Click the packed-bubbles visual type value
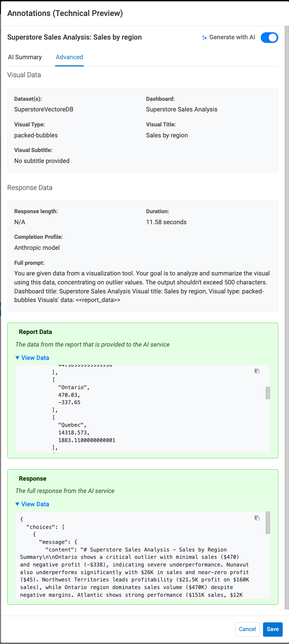Viewport: 289px width, 644px height. click(x=36, y=135)
